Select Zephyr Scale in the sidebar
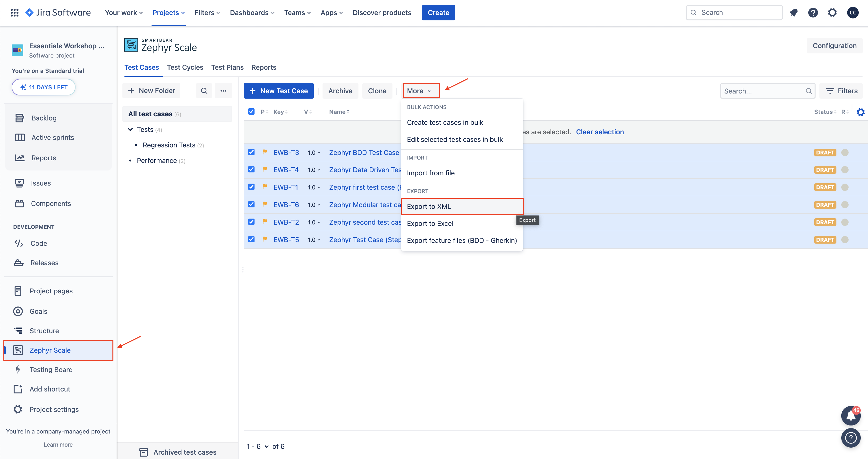Viewport: 868px width, 459px height. coord(58,350)
